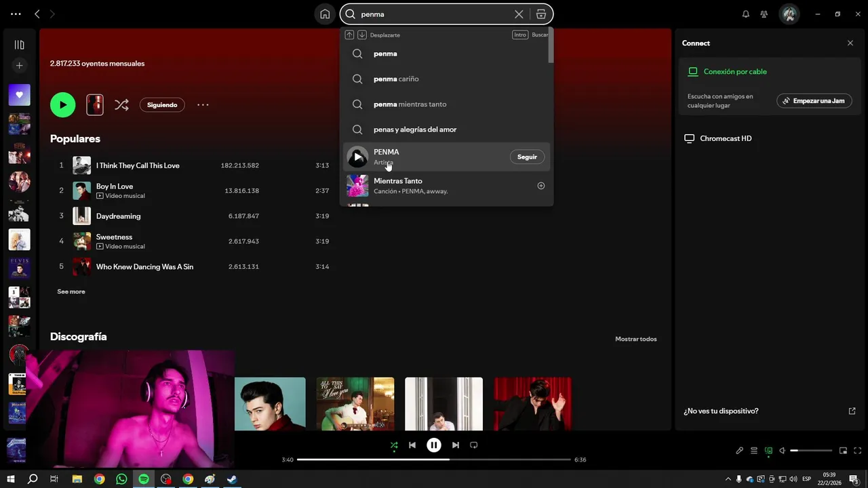The width and height of the screenshot is (868, 488).
Task: Close the Connect panel
Action: point(850,43)
